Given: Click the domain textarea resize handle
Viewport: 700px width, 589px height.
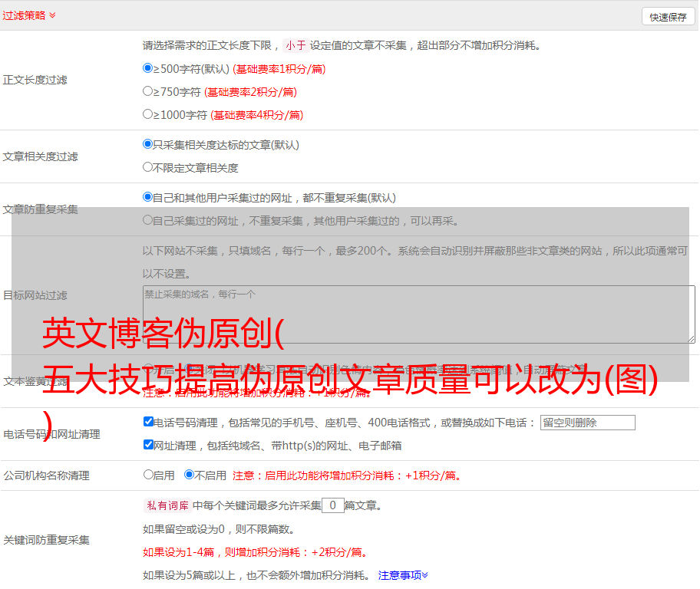Looking at the screenshot, I should pos(691,338).
